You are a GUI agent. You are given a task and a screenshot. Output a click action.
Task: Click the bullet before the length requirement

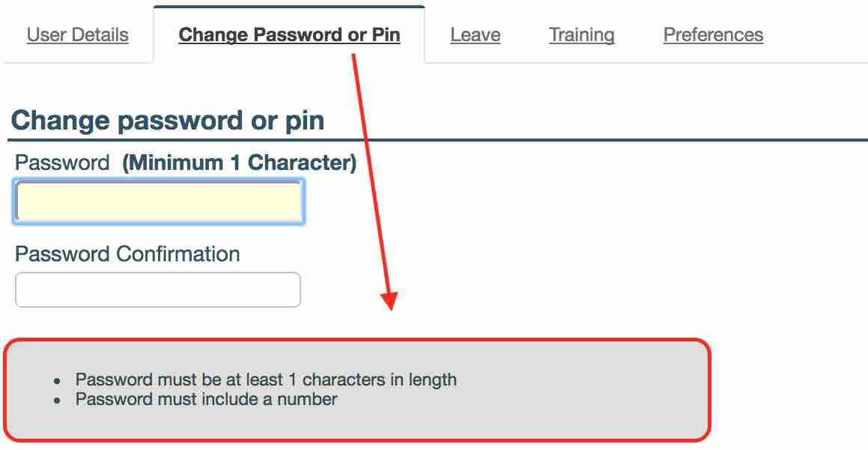click(57, 381)
